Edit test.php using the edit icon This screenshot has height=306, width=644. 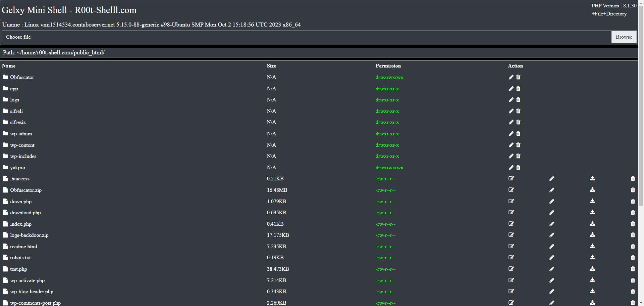[x=511, y=269]
